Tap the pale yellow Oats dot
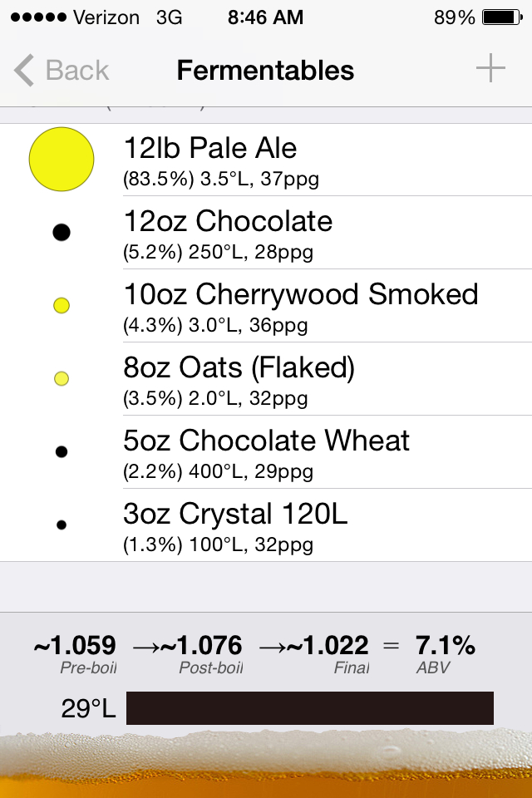532x798 pixels. point(62,379)
